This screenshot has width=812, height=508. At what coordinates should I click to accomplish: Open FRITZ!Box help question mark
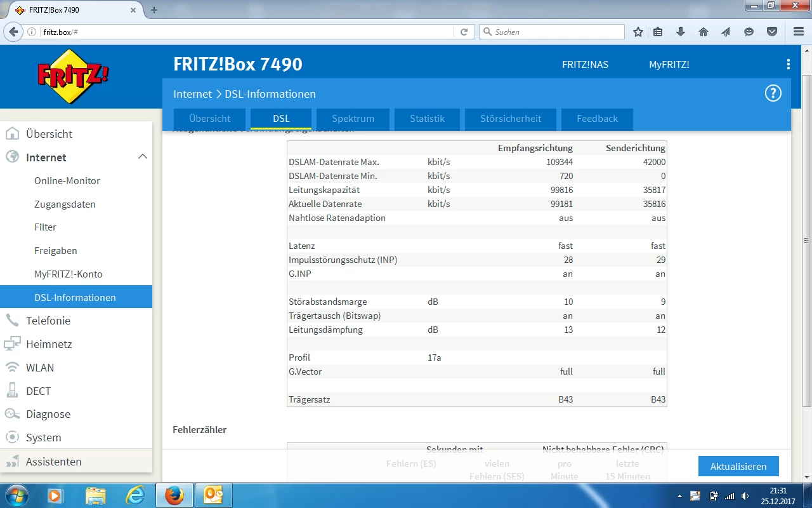[x=773, y=94]
